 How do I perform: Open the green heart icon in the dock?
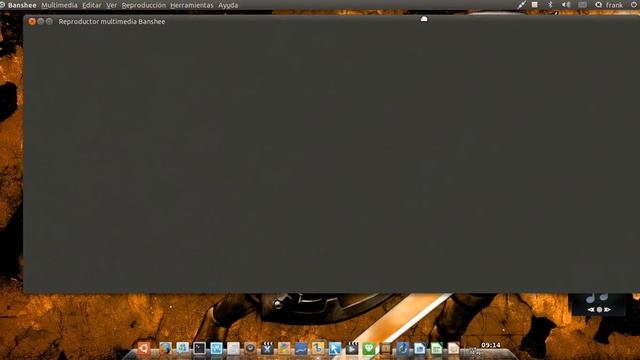pos(369,348)
